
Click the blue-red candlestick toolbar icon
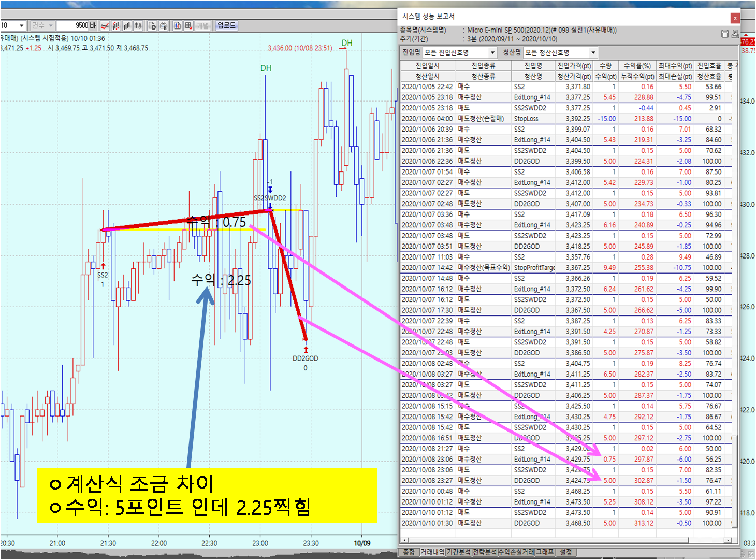177,25
